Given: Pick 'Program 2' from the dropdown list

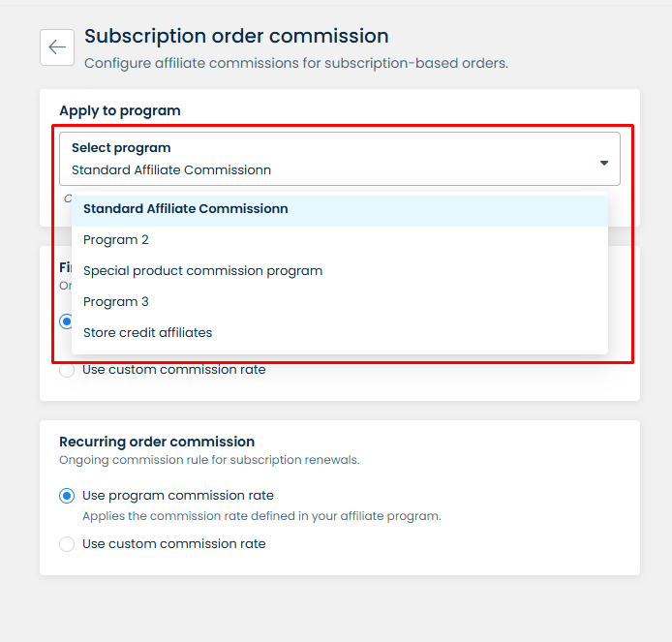Looking at the screenshot, I should point(116,240).
